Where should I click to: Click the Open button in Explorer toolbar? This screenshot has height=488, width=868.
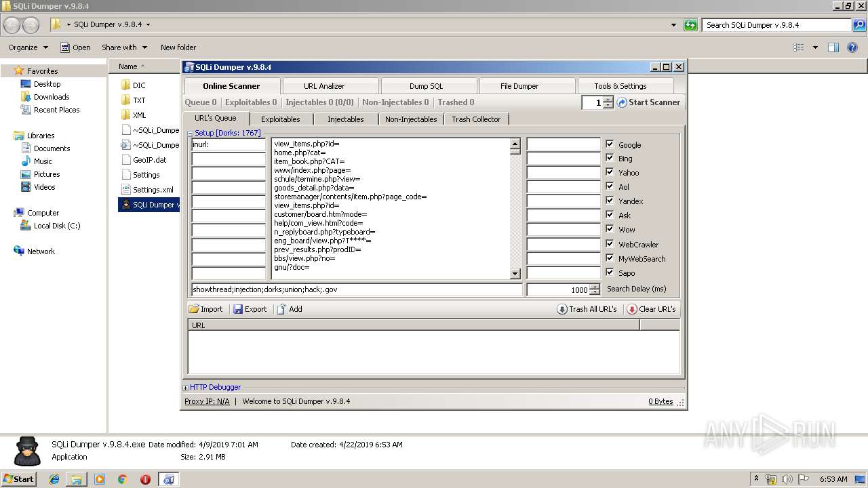(75, 47)
